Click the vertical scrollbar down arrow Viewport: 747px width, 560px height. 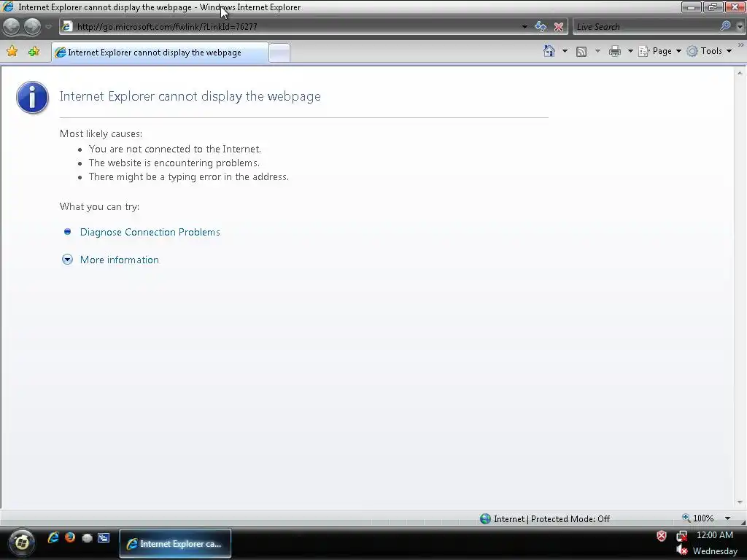pyautogui.click(x=740, y=502)
